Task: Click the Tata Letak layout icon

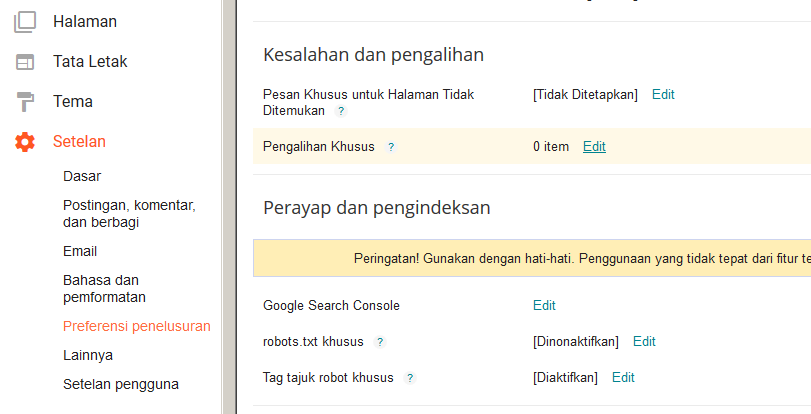Action: pyautogui.click(x=25, y=62)
